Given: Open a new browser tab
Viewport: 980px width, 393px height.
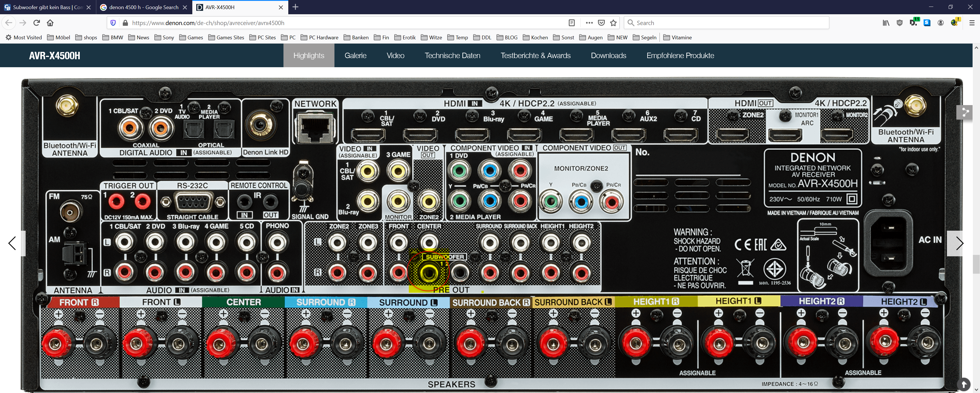Looking at the screenshot, I should [x=295, y=7].
